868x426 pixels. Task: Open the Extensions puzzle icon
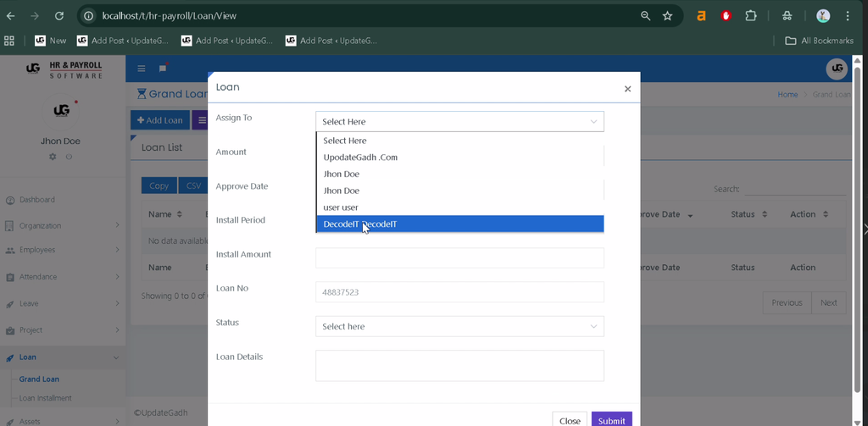(751, 16)
